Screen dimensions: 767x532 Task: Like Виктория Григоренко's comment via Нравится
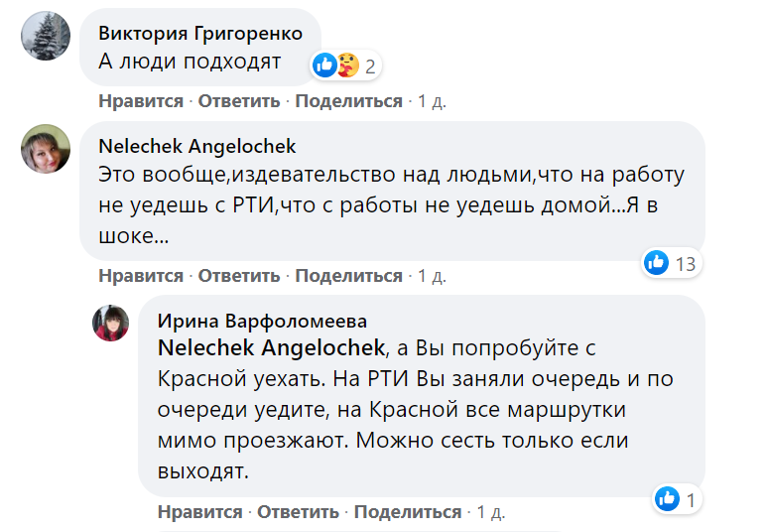tap(141, 101)
